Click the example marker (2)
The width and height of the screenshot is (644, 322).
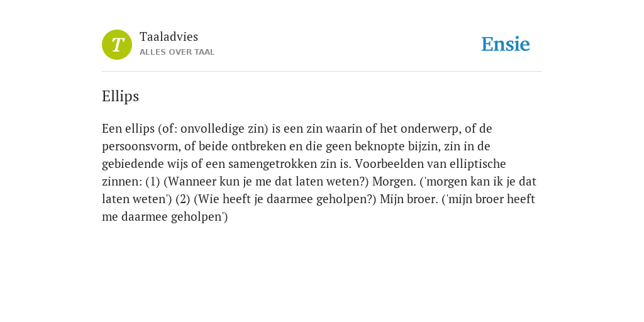(183, 199)
